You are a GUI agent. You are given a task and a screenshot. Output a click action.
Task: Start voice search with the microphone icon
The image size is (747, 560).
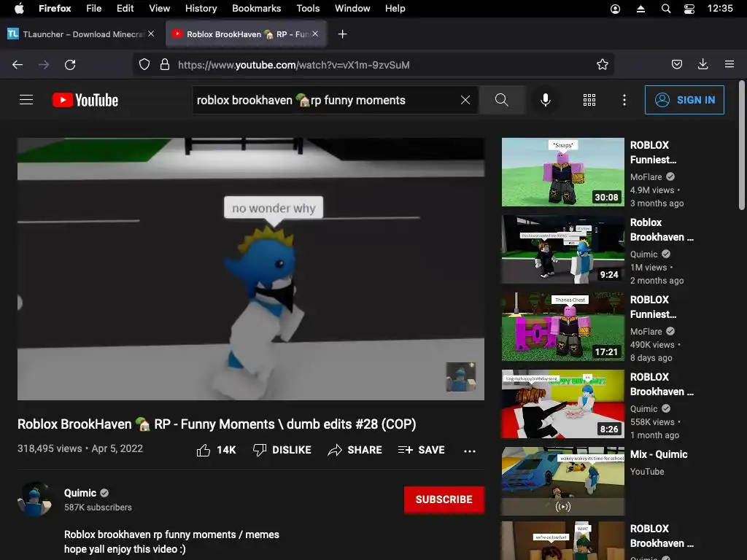click(546, 100)
